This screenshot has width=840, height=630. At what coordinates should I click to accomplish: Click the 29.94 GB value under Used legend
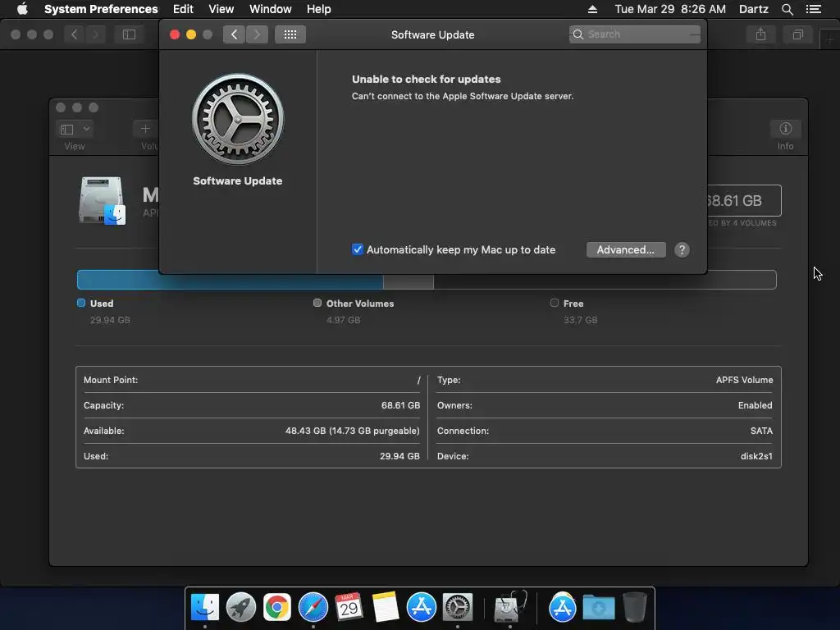pyautogui.click(x=110, y=320)
